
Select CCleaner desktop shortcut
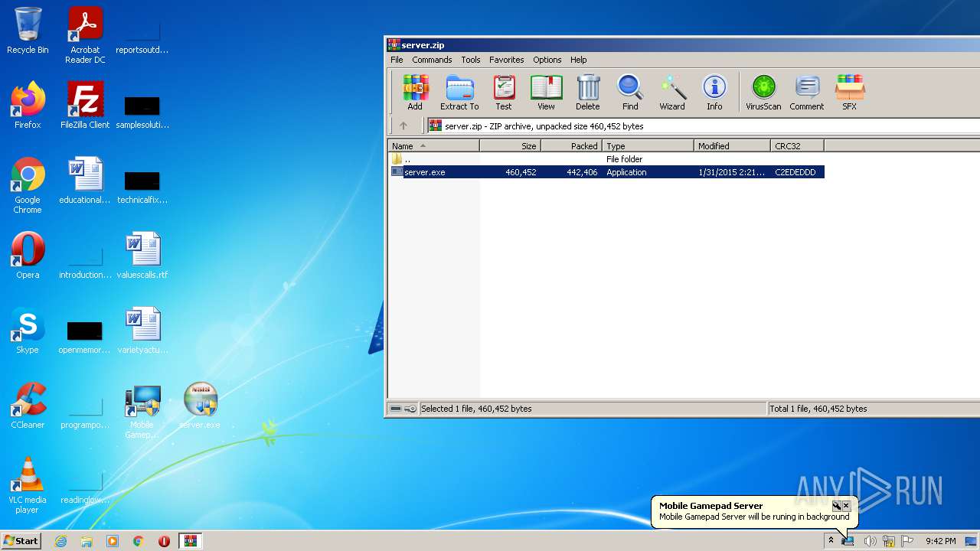coord(28,406)
